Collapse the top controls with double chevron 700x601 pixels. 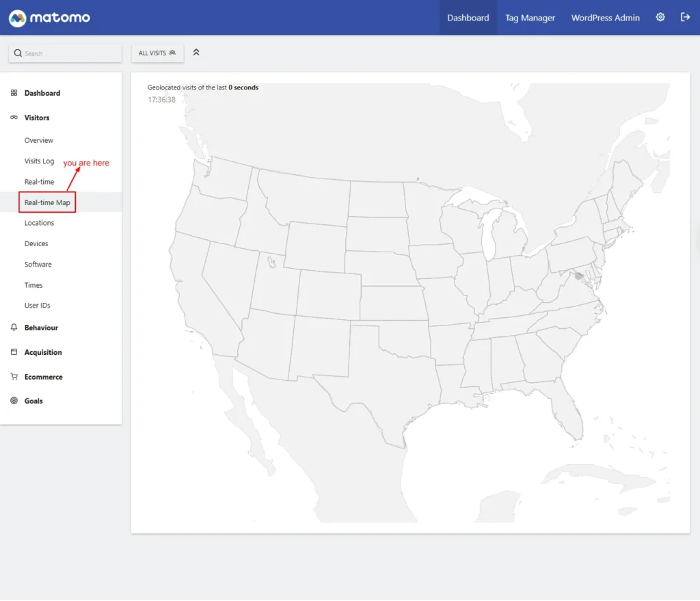(x=196, y=53)
